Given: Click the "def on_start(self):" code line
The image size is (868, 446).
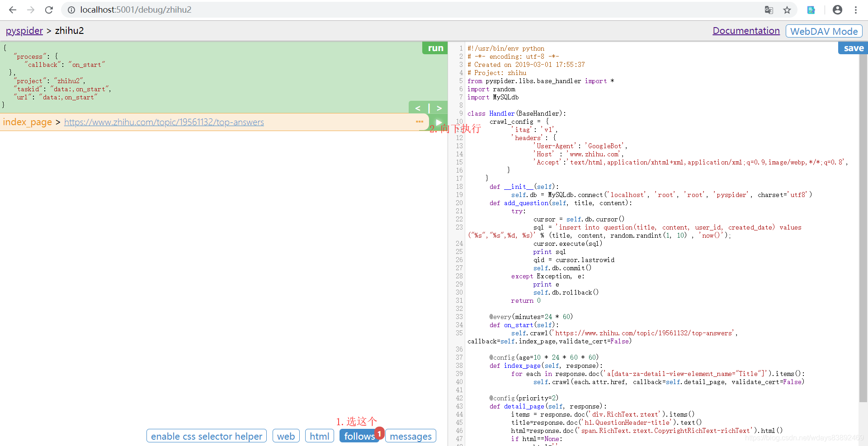Looking at the screenshot, I should [x=524, y=325].
